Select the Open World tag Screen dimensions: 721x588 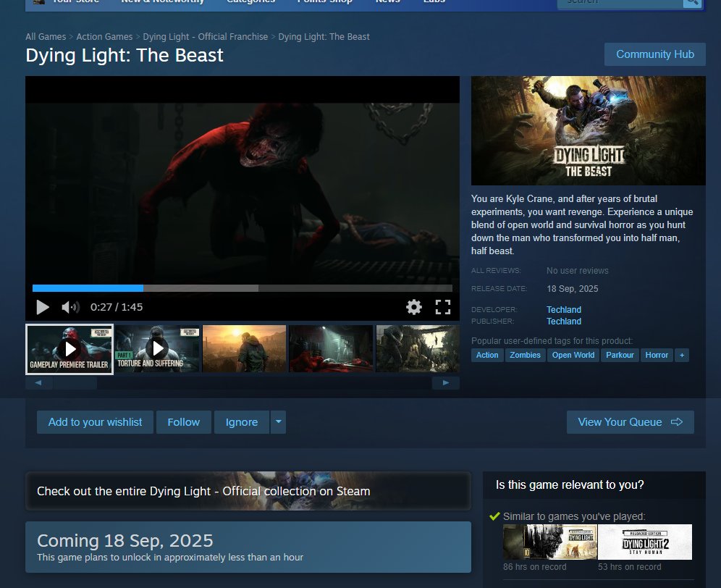point(573,356)
